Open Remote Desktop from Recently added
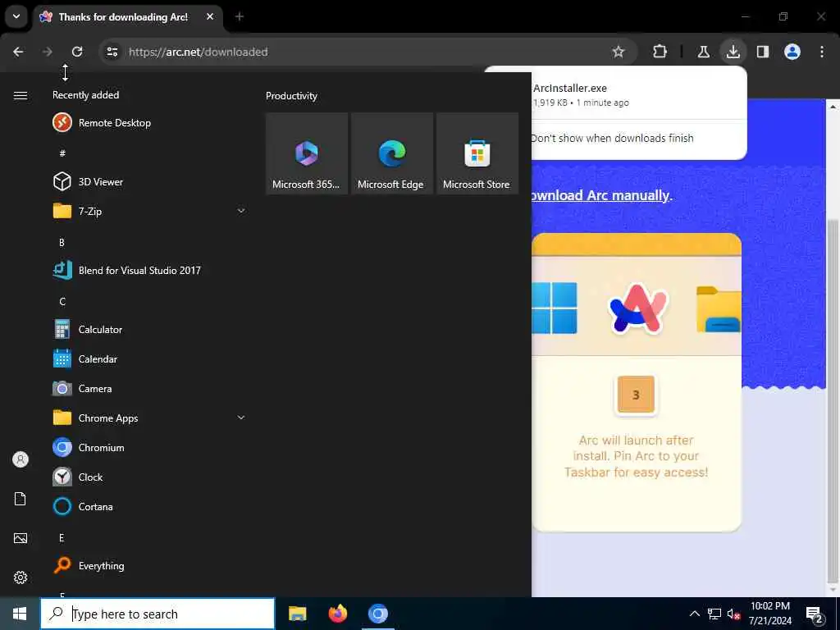This screenshot has width=840, height=630. (x=149, y=123)
